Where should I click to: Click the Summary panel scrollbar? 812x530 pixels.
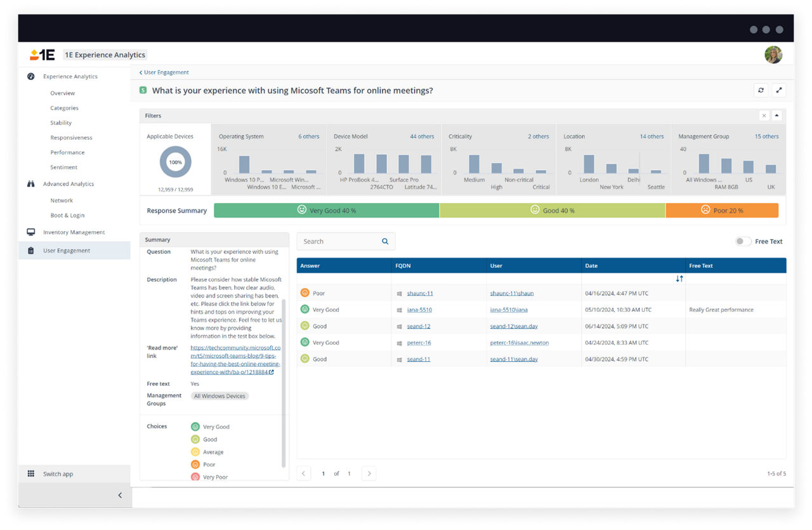tap(283, 384)
